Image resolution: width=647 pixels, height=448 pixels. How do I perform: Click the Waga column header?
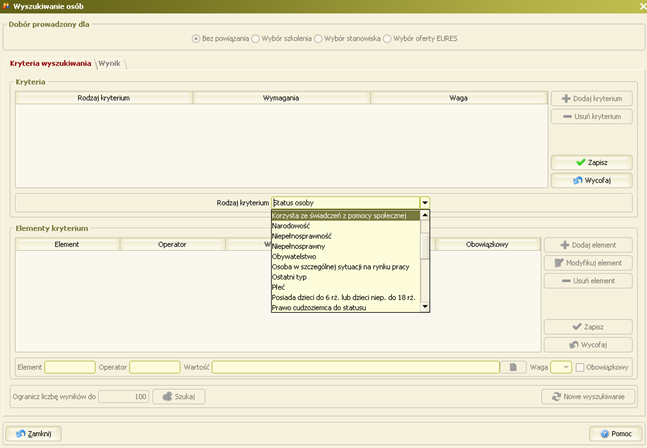[458, 98]
